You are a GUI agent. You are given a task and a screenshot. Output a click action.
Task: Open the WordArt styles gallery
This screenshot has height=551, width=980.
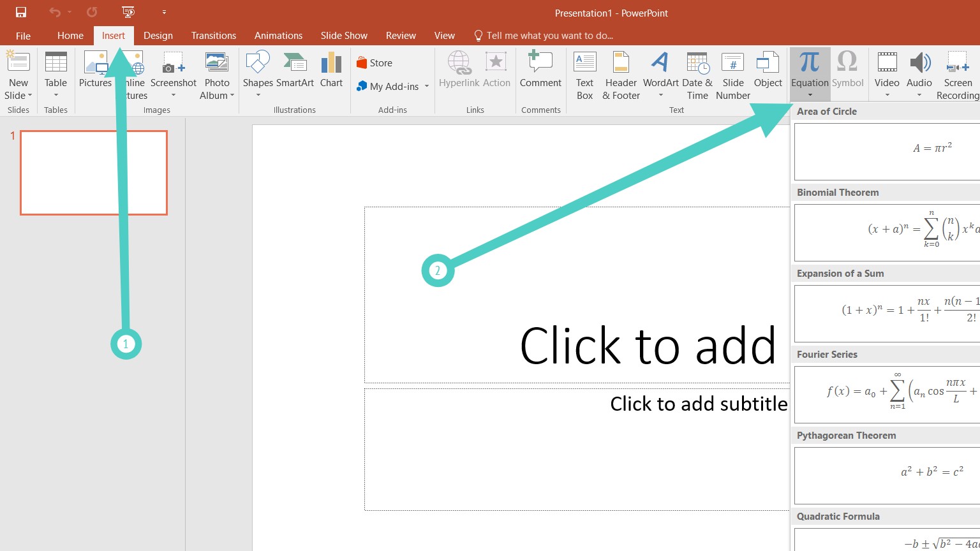[660, 75]
